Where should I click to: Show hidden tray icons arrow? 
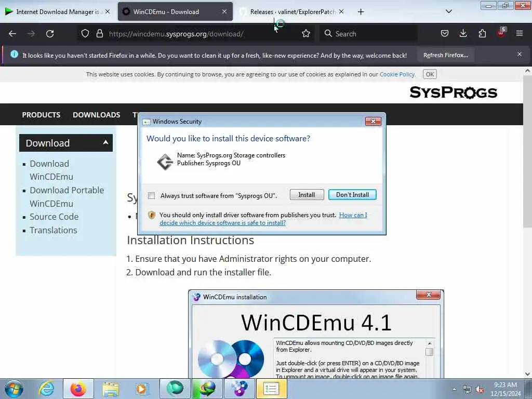454,390
